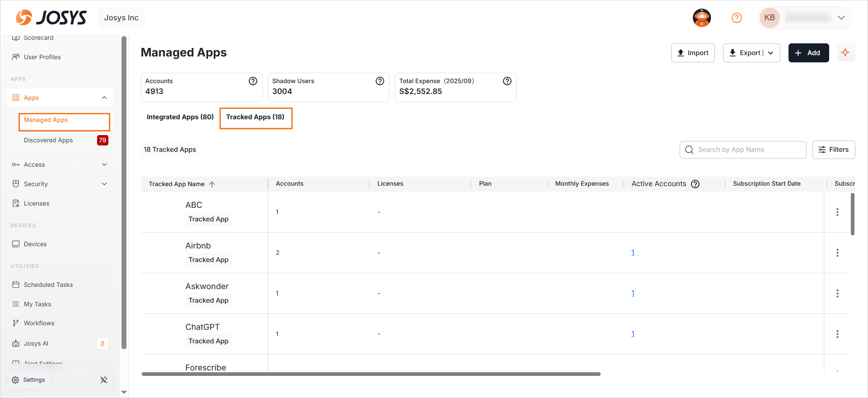Click the Josys AI sparkle icon
The height and width of the screenshot is (398, 868).
click(x=845, y=53)
